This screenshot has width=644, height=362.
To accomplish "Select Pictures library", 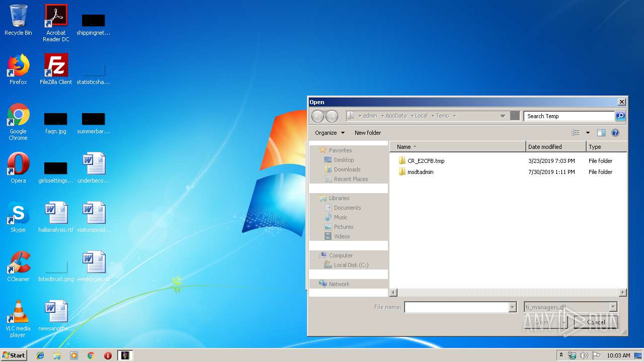I will 344,227.
